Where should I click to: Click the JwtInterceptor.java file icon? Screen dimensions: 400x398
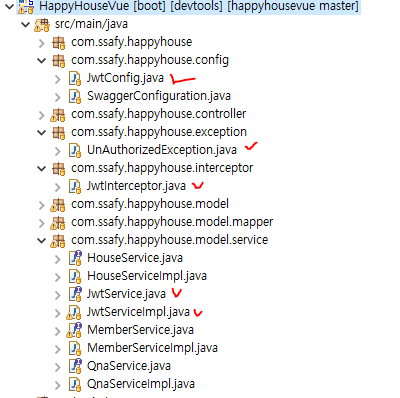[x=75, y=187]
